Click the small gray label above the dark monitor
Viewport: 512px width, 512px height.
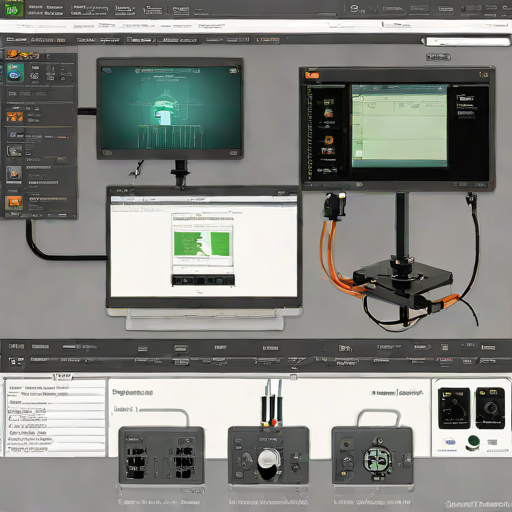438,57
